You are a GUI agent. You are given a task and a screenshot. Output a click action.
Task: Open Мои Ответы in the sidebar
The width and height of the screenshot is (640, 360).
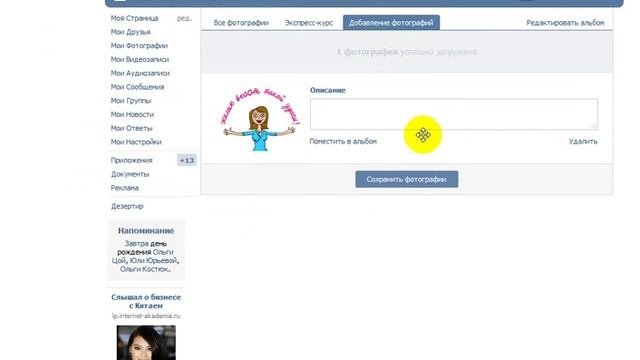coord(131,128)
